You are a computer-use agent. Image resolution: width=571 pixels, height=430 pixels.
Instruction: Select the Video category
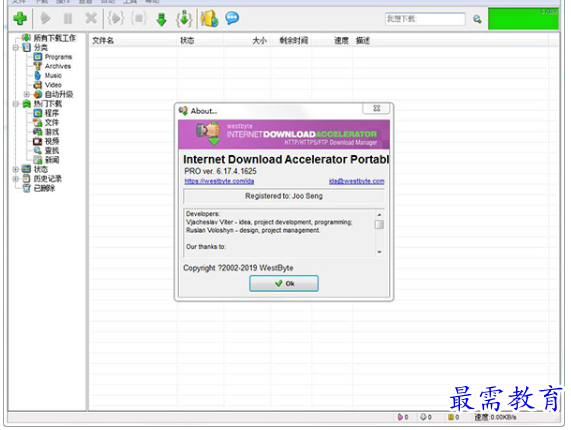click(x=53, y=85)
